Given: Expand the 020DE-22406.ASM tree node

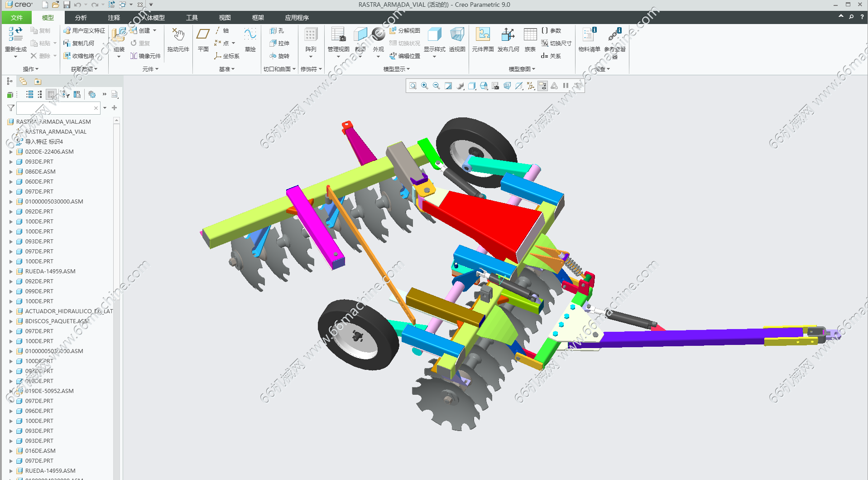Looking at the screenshot, I should click(x=11, y=152).
